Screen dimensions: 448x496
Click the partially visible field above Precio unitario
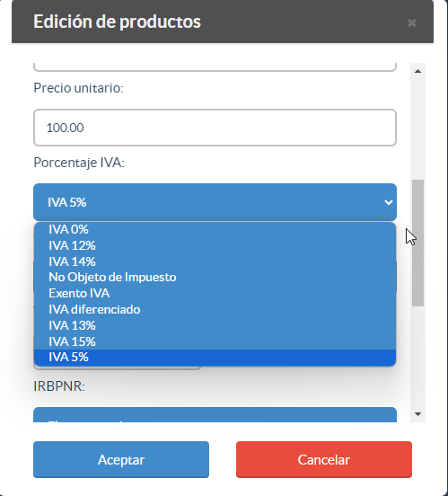pos(215,67)
